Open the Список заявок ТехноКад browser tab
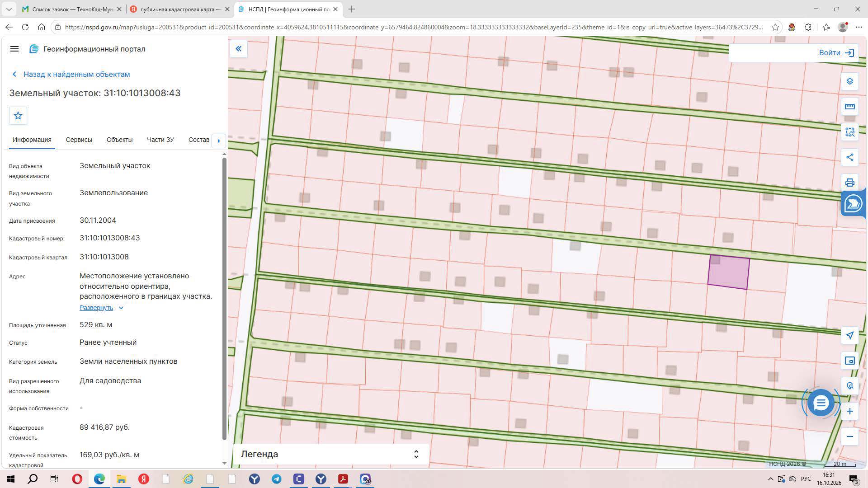 click(71, 9)
